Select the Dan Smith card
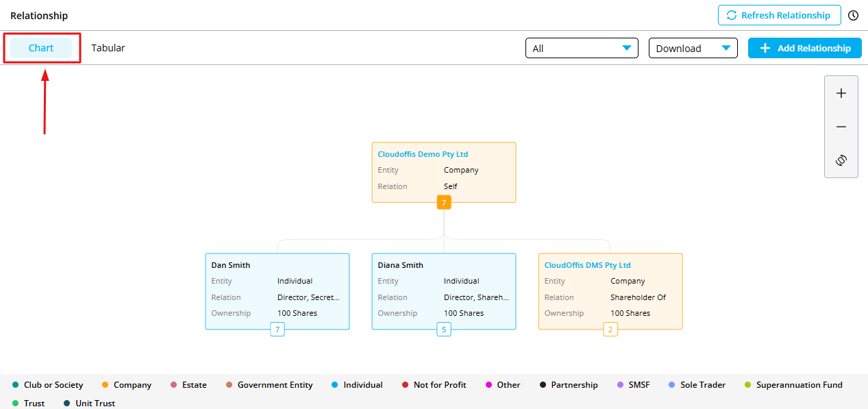 277,291
